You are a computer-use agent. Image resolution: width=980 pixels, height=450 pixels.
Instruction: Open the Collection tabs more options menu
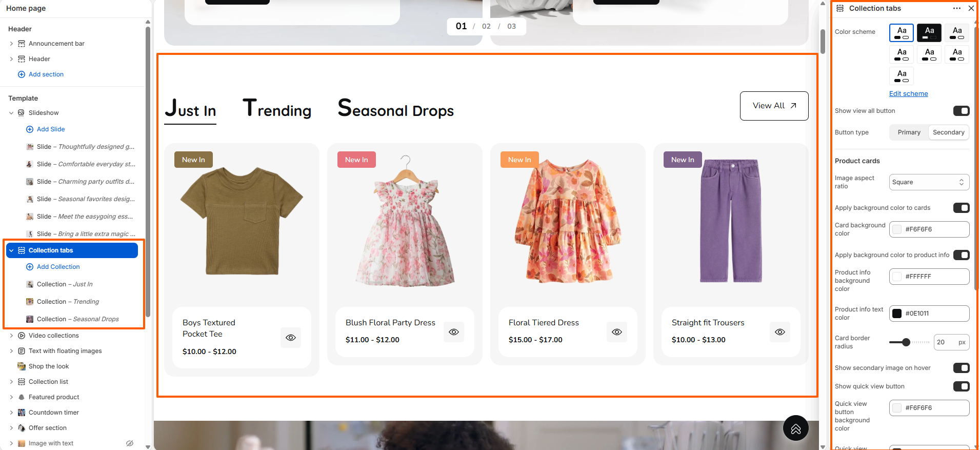(x=957, y=8)
